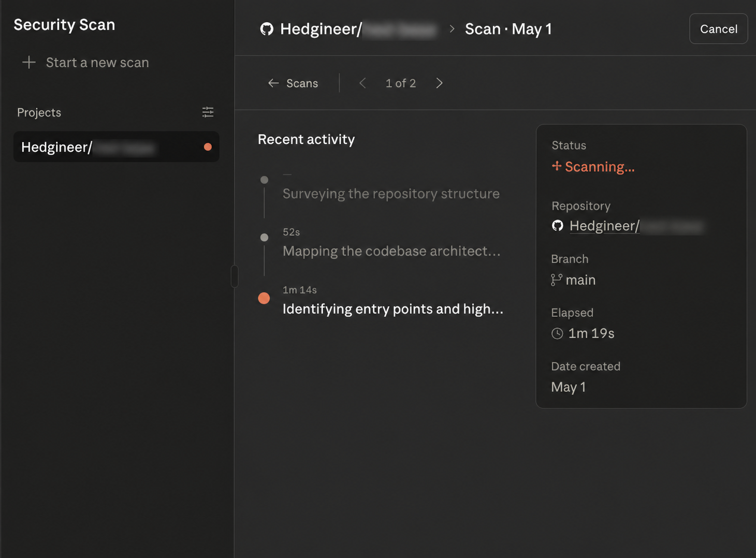The height and width of the screenshot is (558, 756).
Task: Click the Projects section label
Action: pos(39,112)
